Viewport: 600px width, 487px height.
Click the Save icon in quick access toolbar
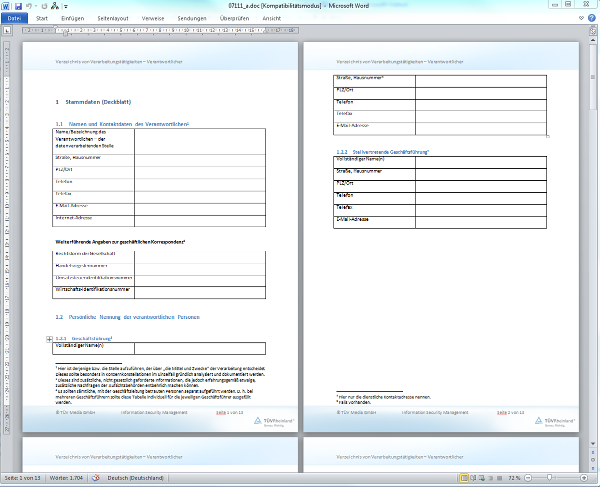(x=18, y=6)
